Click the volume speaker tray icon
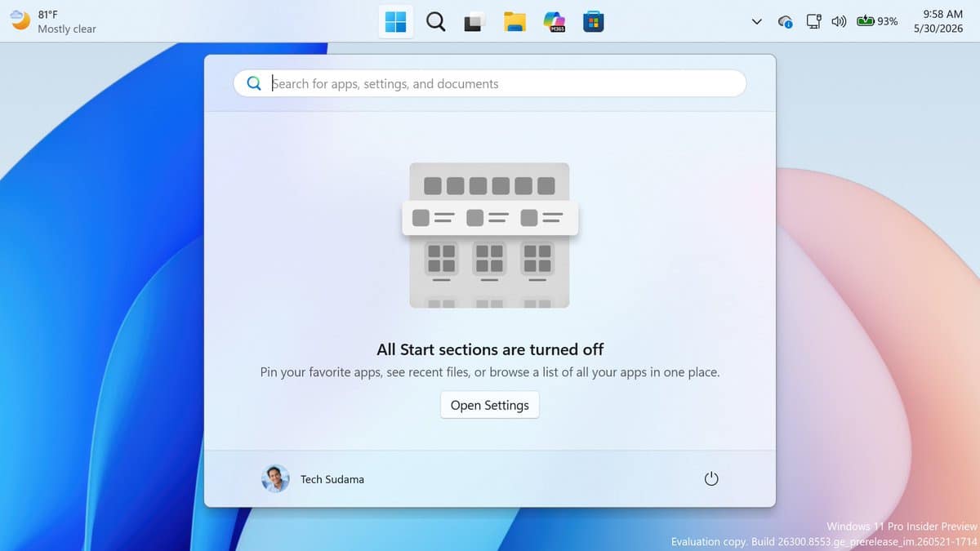980x551 pixels. point(839,21)
